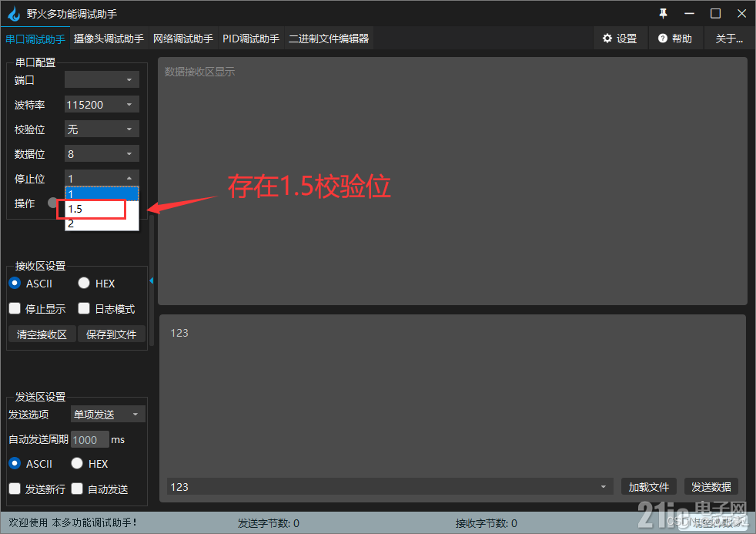This screenshot has height=534, width=756.
Task: Expand the 端口 port dropdown
Action: point(102,79)
